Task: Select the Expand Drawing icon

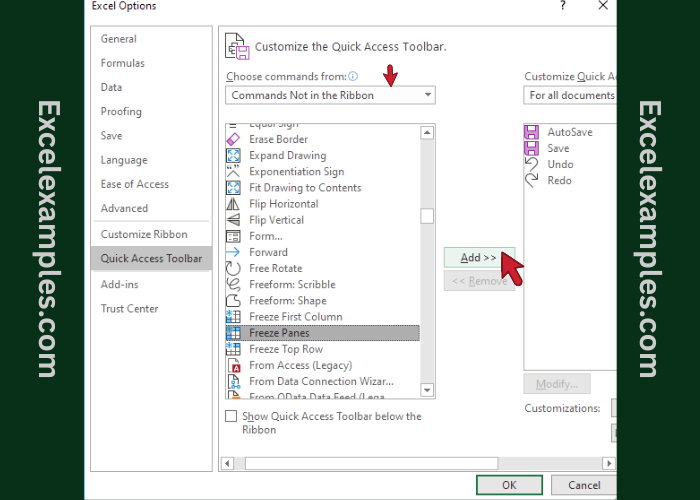Action: [233, 155]
